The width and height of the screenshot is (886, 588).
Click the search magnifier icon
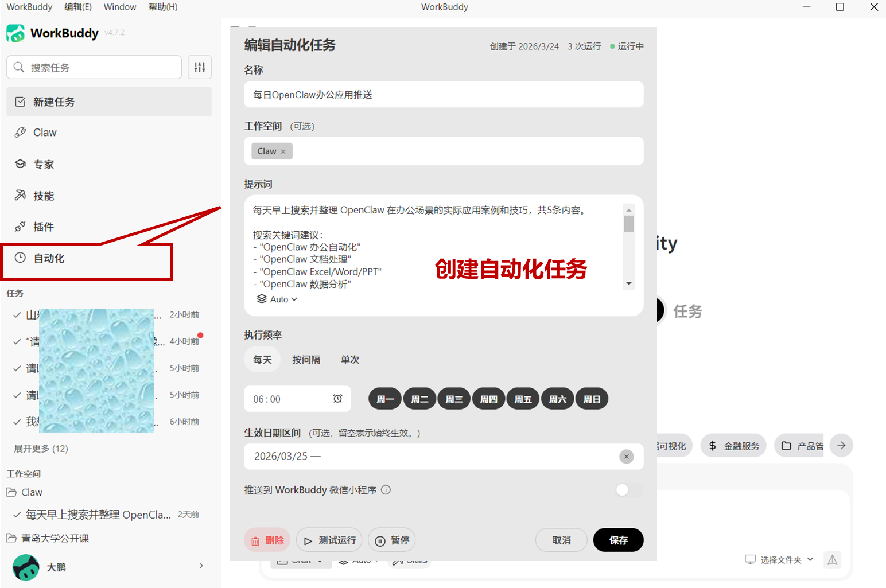point(19,67)
